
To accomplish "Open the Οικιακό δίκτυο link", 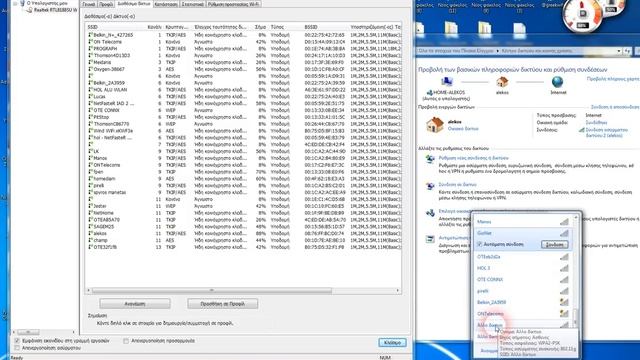I will (463, 129).
